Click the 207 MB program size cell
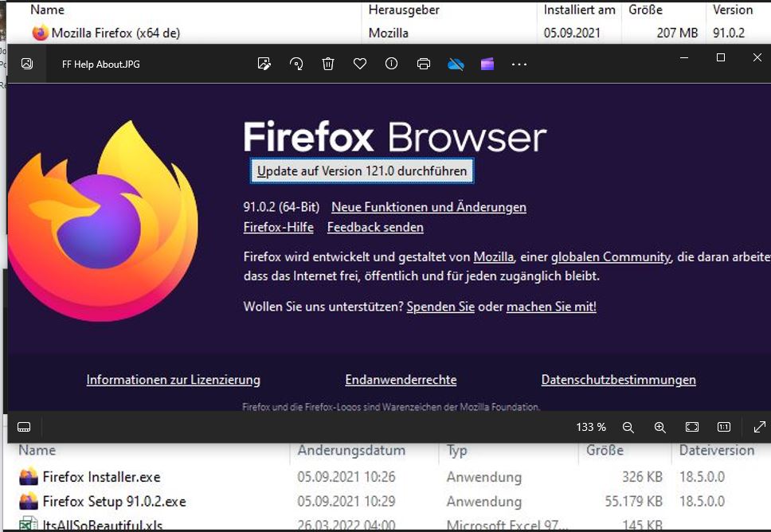The height and width of the screenshot is (532, 771). pyautogui.click(x=677, y=33)
